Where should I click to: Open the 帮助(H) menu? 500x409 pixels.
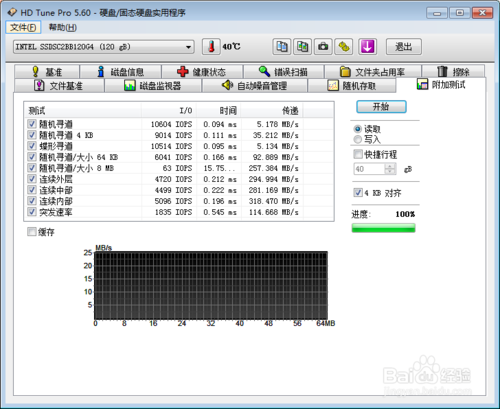63,27
